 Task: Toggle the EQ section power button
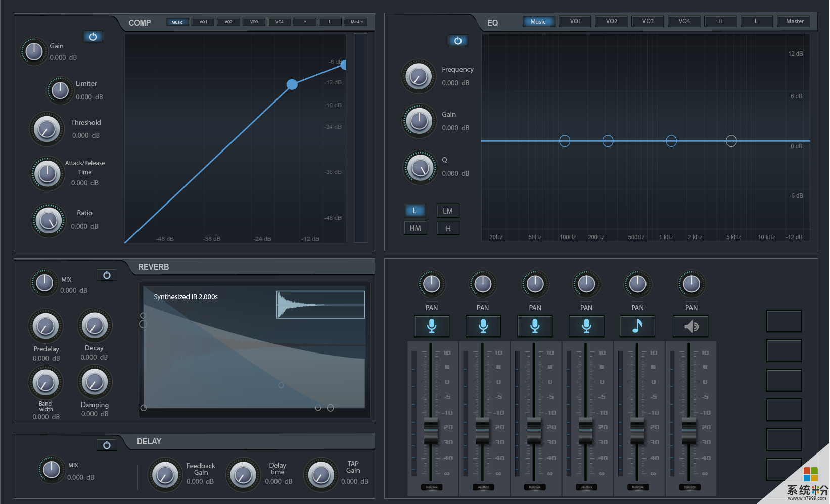click(x=457, y=41)
